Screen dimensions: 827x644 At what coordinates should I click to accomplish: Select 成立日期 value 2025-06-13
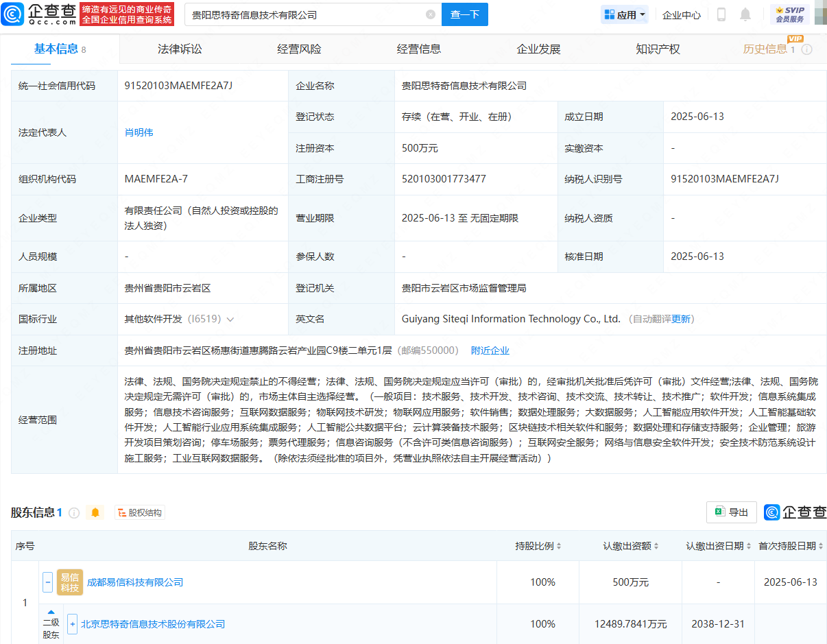pos(697,117)
